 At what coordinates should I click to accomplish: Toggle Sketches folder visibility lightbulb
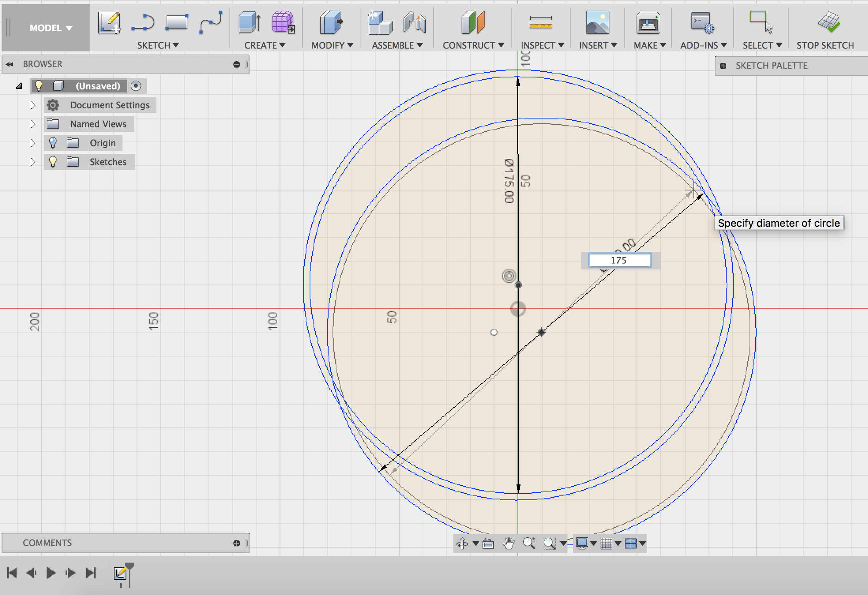tap(53, 162)
